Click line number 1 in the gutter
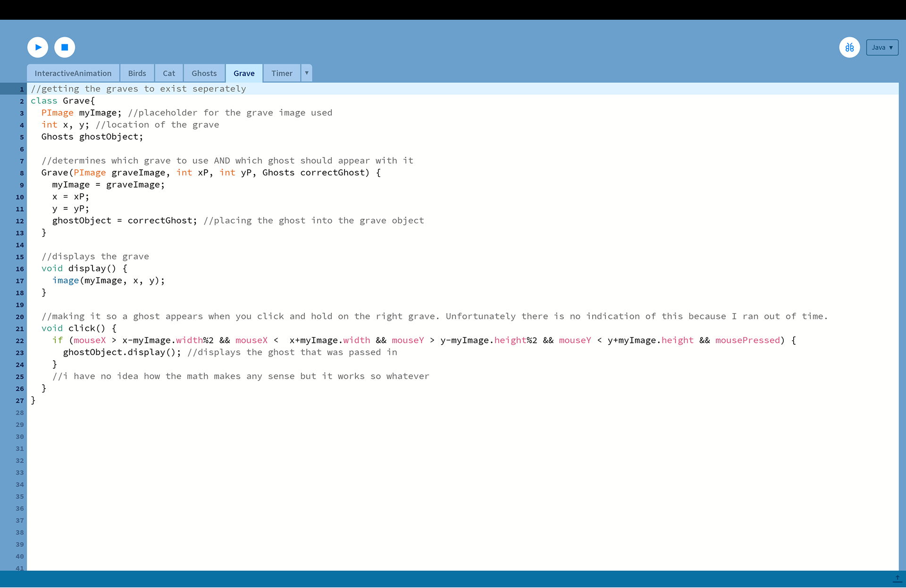This screenshot has height=588, width=906. tap(22, 89)
